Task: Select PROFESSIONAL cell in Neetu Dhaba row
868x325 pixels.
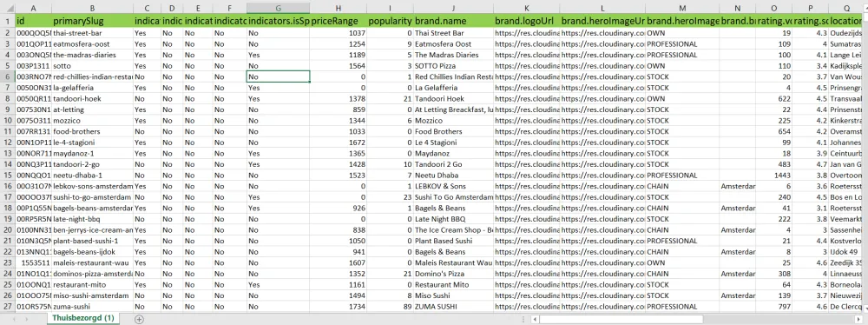Action: click(682, 176)
